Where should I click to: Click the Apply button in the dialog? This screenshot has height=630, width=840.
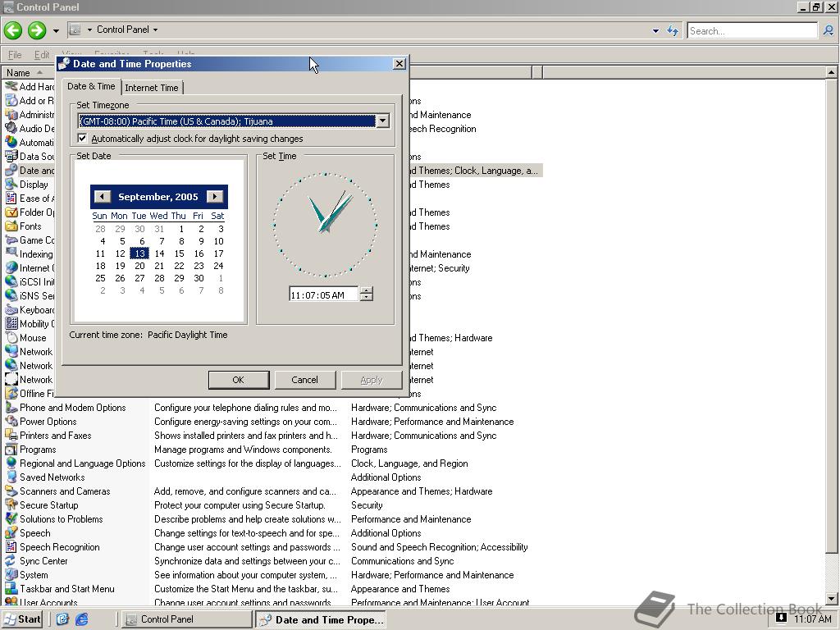372,380
